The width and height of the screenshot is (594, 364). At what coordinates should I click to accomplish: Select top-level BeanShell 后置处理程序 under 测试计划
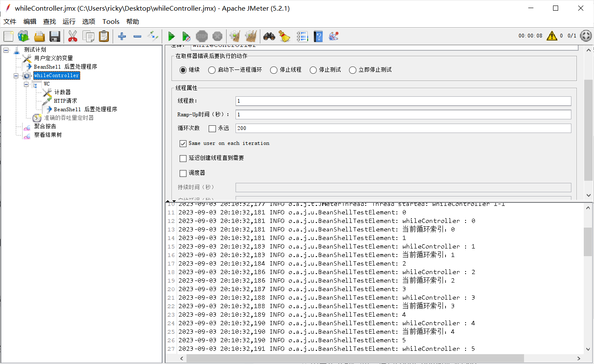coord(65,66)
